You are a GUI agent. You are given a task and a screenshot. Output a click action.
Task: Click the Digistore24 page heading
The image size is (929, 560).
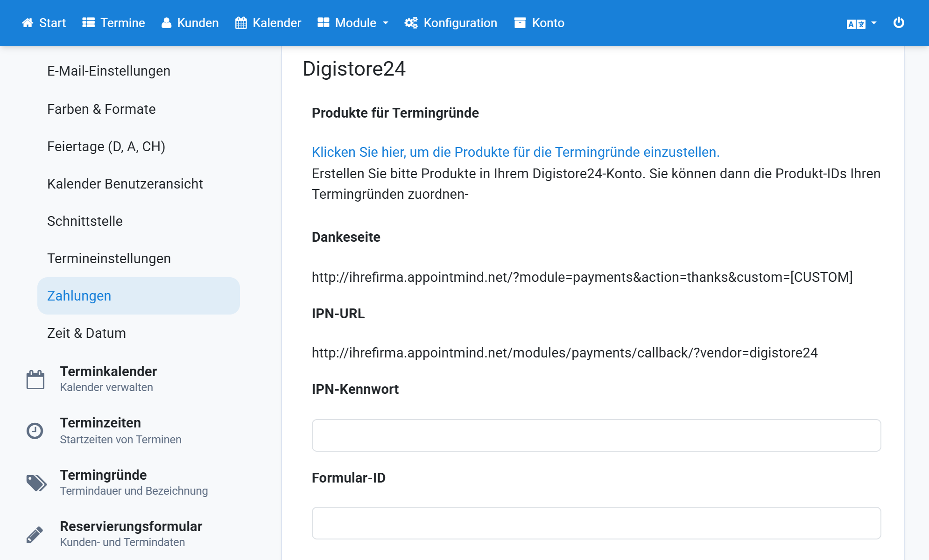point(354,69)
